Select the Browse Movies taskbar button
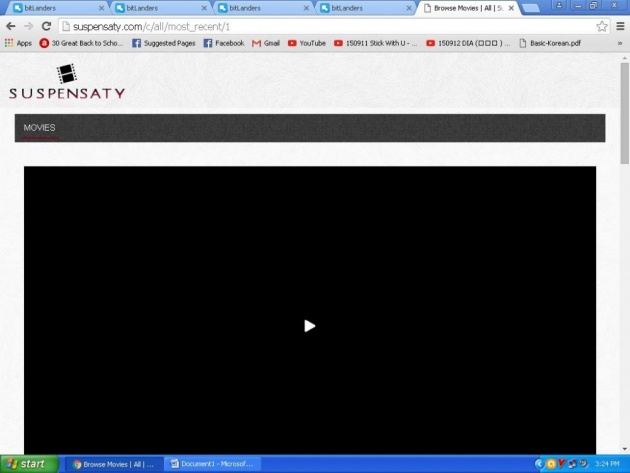Image resolution: width=630 pixels, height=473 pixels. click(x=113, y=464)
